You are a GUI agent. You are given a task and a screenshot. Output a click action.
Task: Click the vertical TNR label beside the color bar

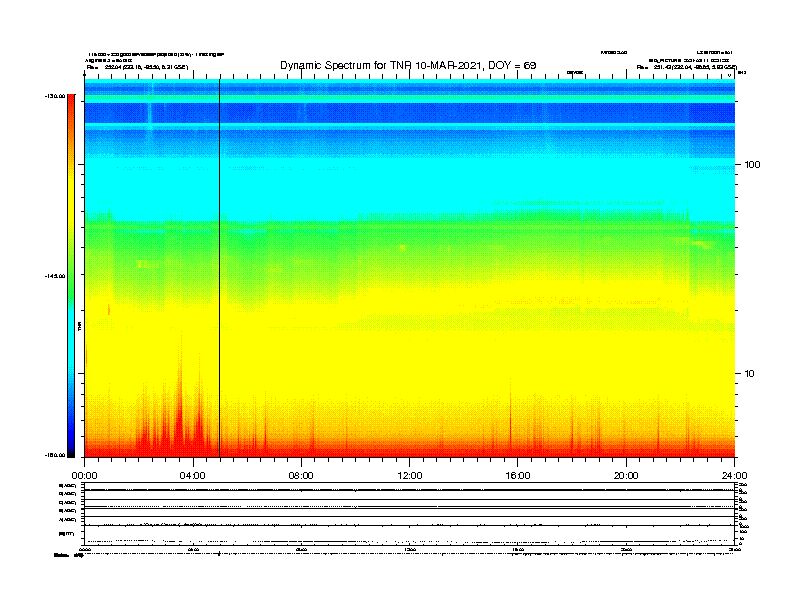80,326
